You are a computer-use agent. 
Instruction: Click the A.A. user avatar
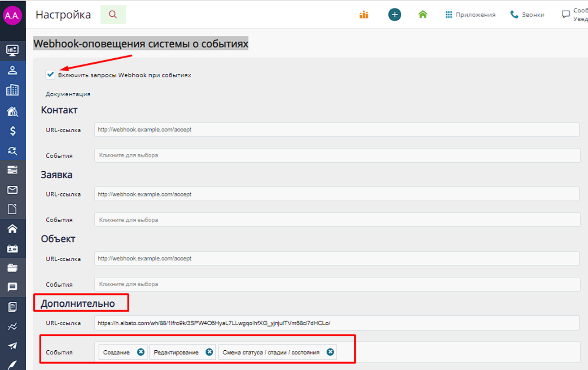pyautogui.click(x=12, y=16)
